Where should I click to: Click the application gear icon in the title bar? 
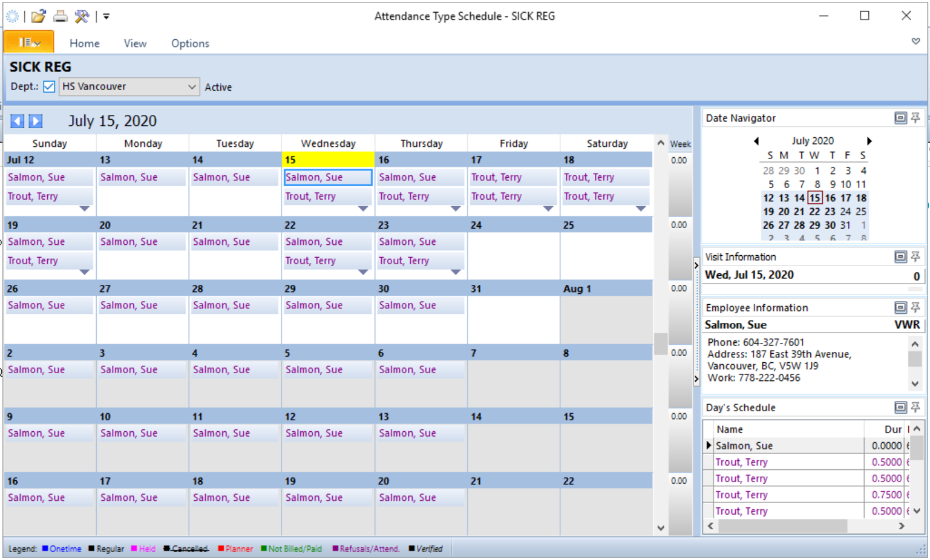[x=13, y=16]
